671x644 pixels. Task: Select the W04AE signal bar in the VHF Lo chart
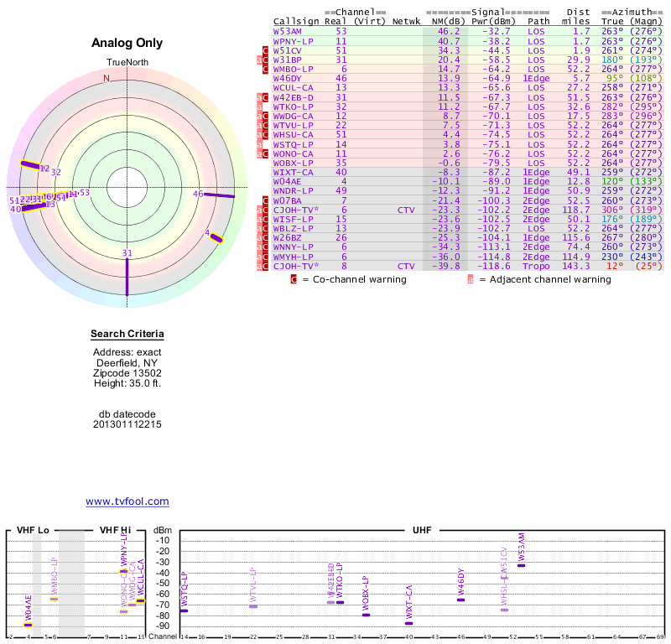tap(28, 625)
